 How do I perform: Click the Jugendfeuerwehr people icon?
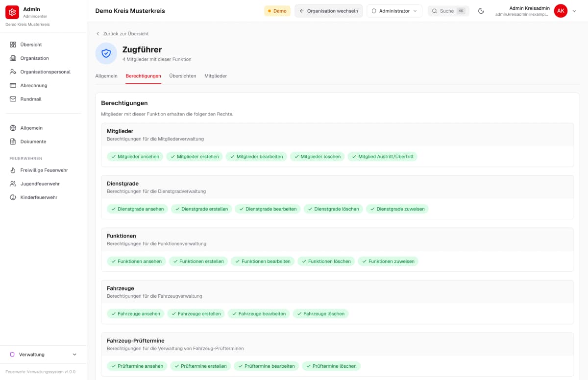(x=13, y=184)
